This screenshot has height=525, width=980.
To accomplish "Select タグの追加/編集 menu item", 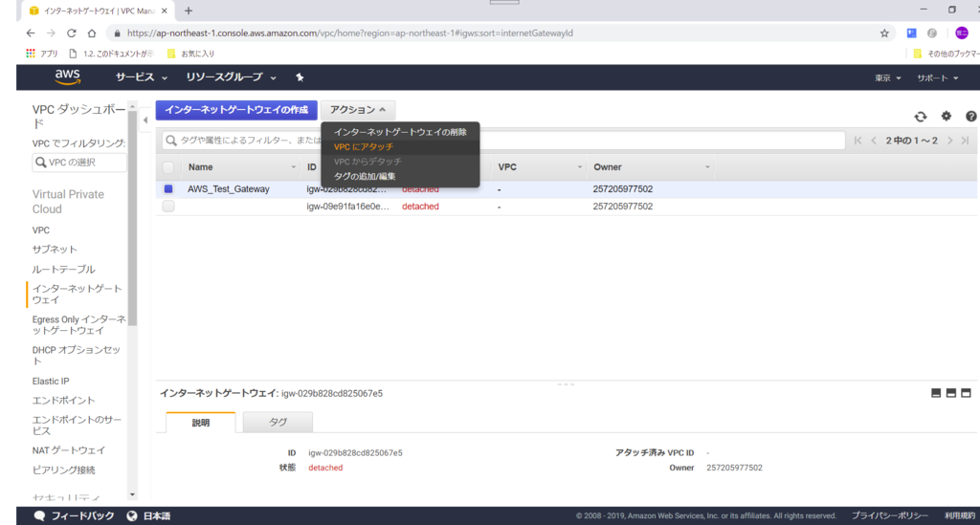I will (x=400, y=176).
